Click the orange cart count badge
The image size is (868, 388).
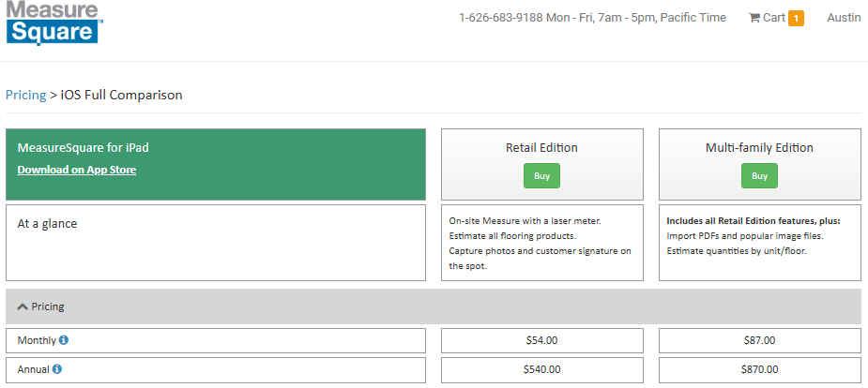coord(796,18)
